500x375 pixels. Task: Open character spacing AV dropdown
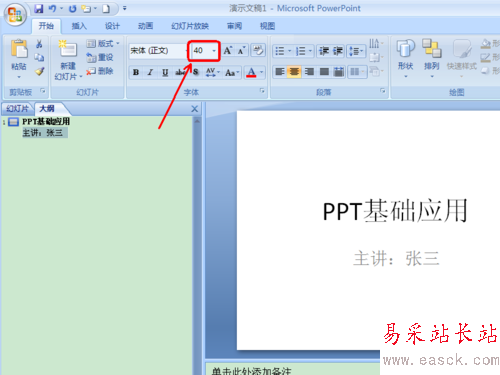coord(213,72)
